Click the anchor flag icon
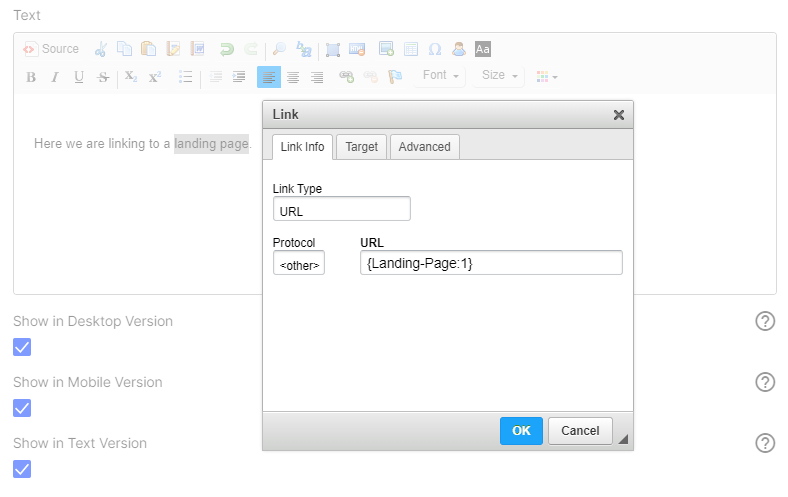 (x=395, y=77)
